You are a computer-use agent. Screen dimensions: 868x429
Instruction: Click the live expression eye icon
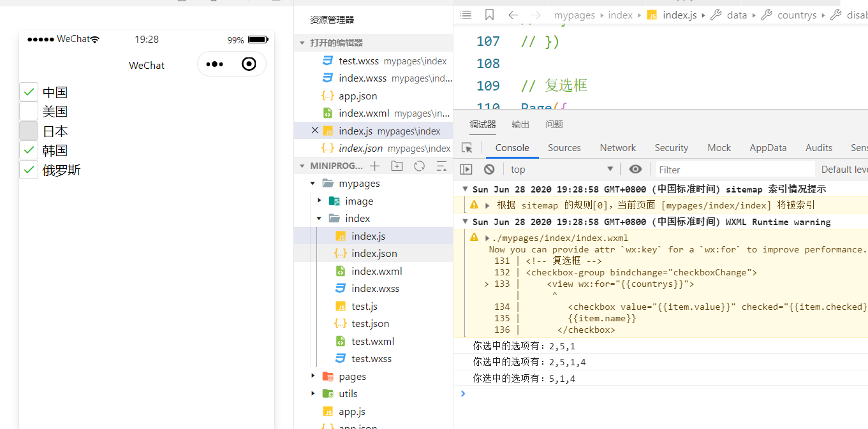coord(635,169)
